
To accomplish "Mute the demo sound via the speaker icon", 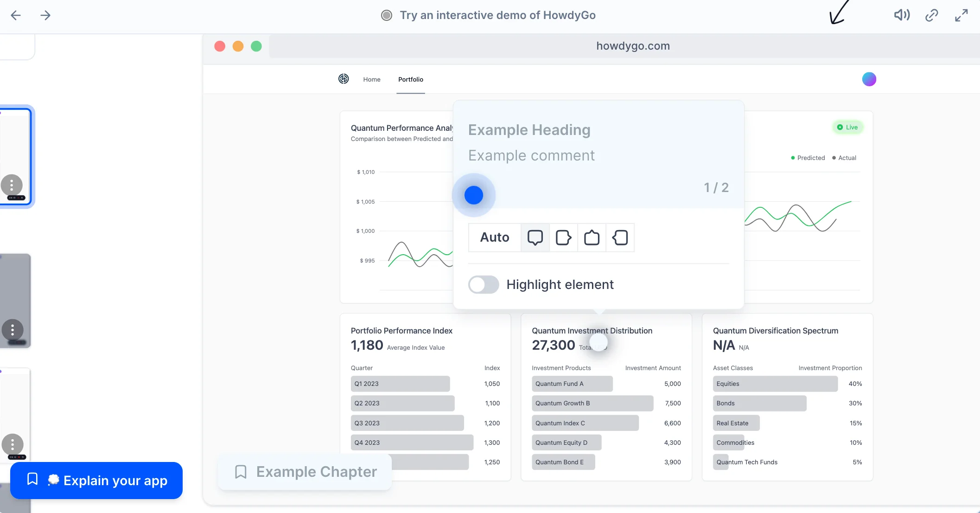I will click(902, 15).
